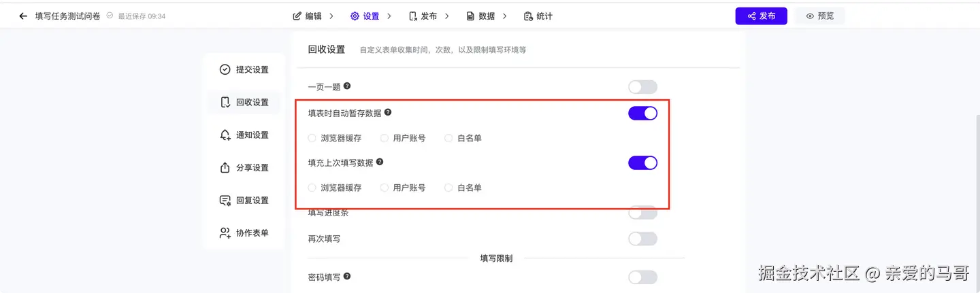
Task: Open 提交设置 in the sidebar
Action: point(244,70)
